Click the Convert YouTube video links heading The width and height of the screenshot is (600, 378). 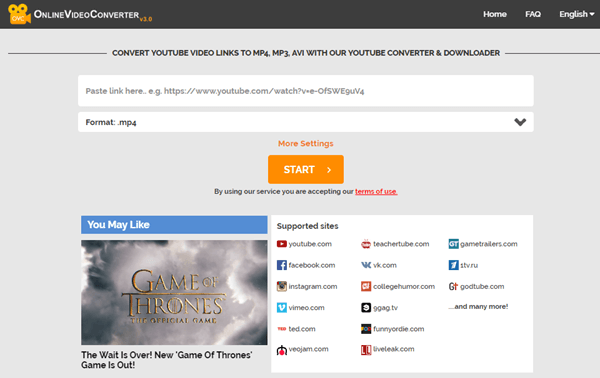point(306,53)
